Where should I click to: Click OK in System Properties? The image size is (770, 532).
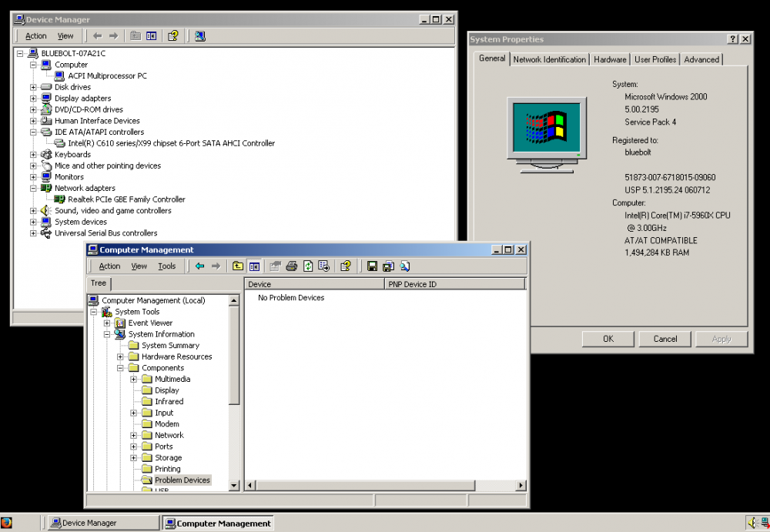pos(608,339)
